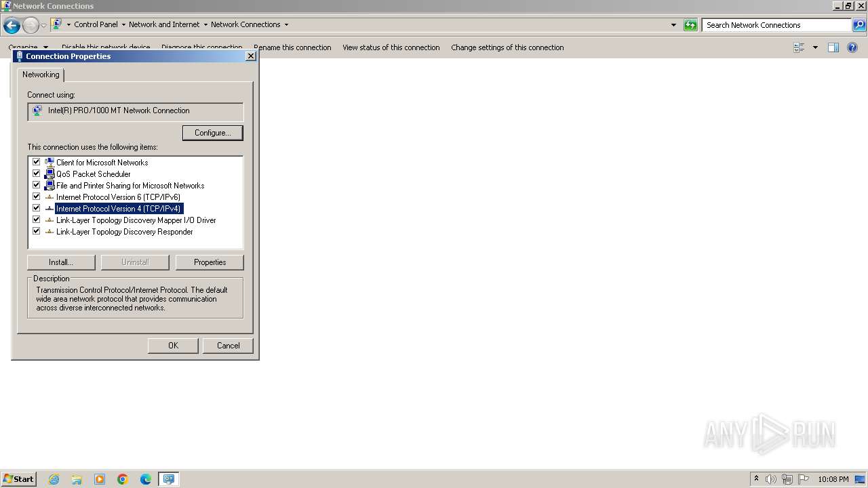Click the greyed Forward arrow button
Image resolution: width=868 pixels, height=488 pixels.
click(31, 26)
